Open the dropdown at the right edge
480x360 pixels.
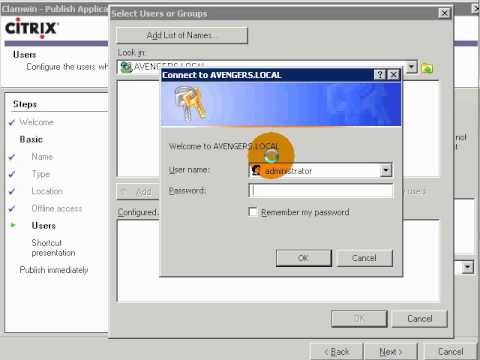coord(468,267)
